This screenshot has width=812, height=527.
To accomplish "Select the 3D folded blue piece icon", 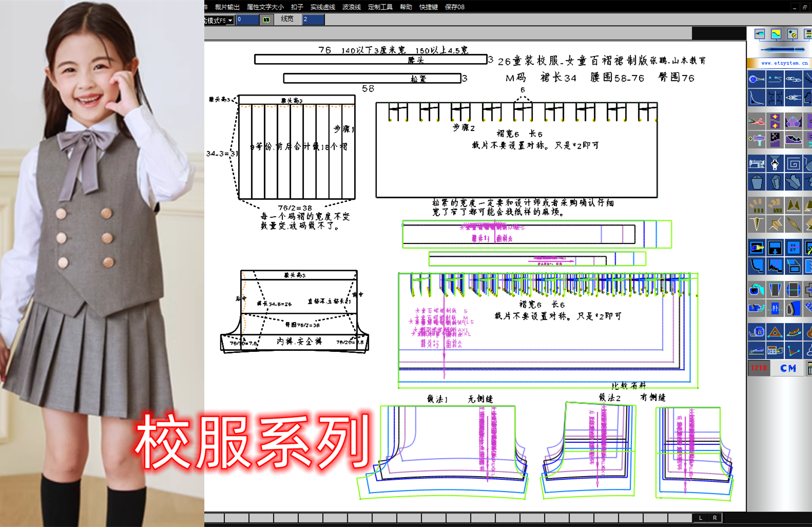I will [794, 266].
